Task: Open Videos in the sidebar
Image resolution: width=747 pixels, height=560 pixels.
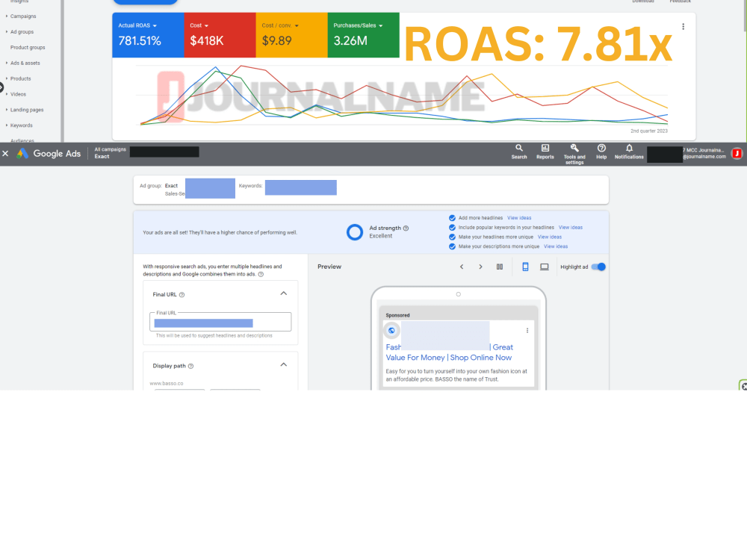Action: (16, 94)
